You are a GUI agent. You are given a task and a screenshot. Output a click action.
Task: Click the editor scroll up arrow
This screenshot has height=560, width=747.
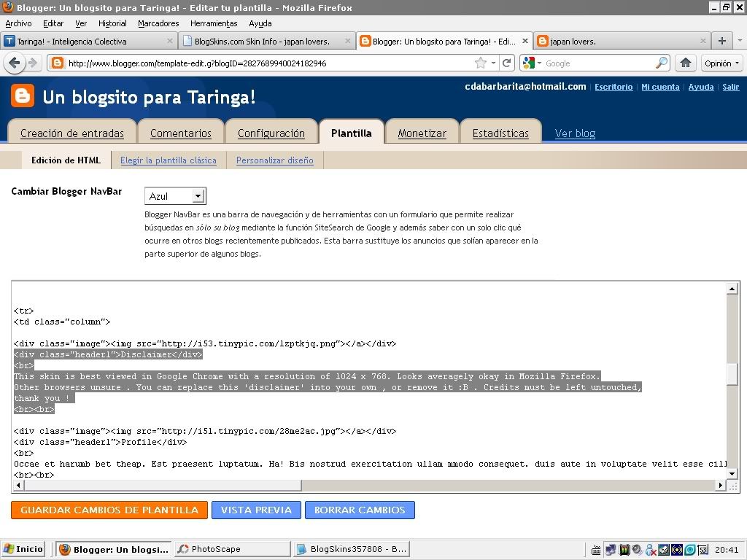(732, 288)
